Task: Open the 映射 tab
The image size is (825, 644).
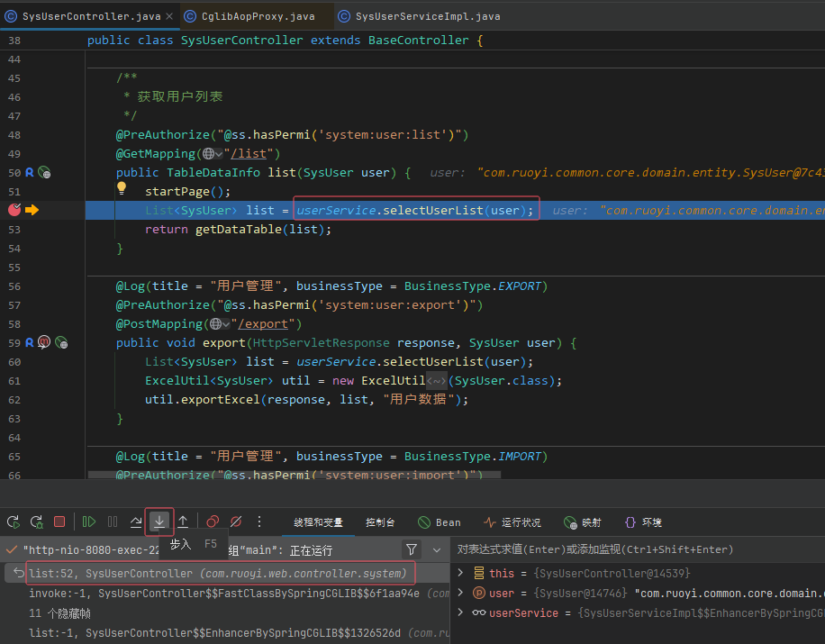Action: click(x=582, y=522)
